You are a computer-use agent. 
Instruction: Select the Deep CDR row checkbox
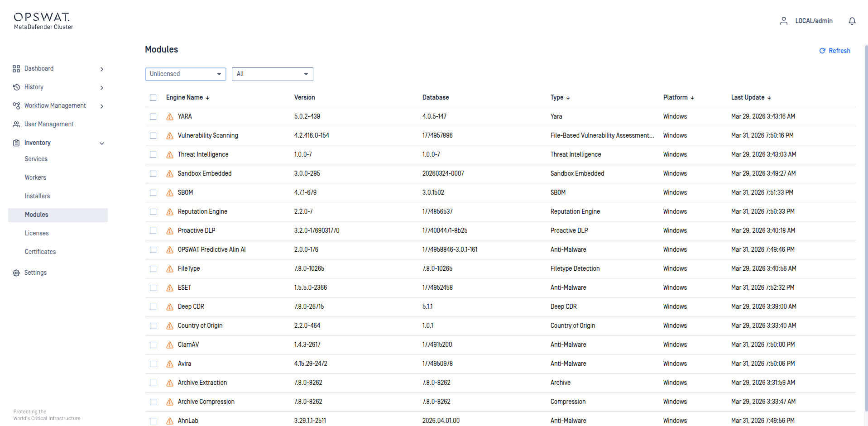pos(153,307)
